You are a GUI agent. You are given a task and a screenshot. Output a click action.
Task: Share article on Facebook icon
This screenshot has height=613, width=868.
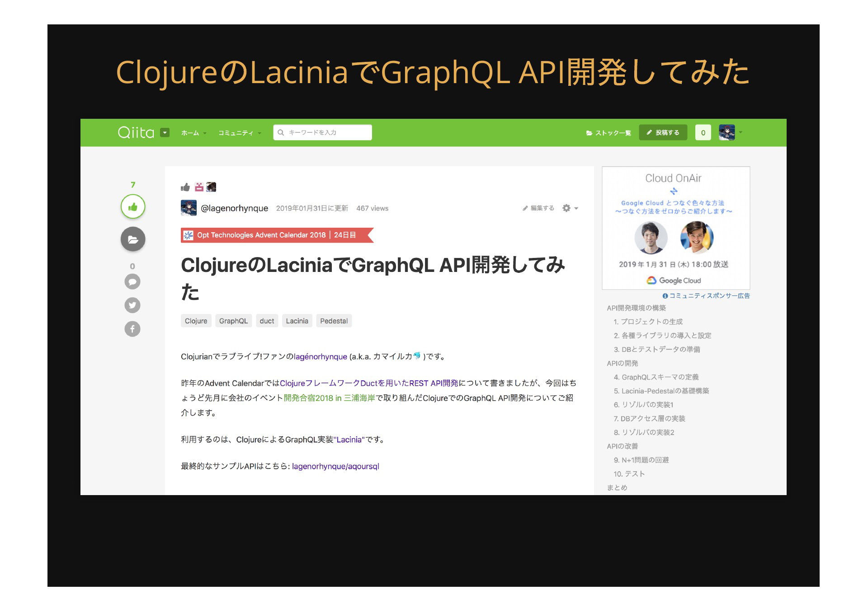(132, 329)
